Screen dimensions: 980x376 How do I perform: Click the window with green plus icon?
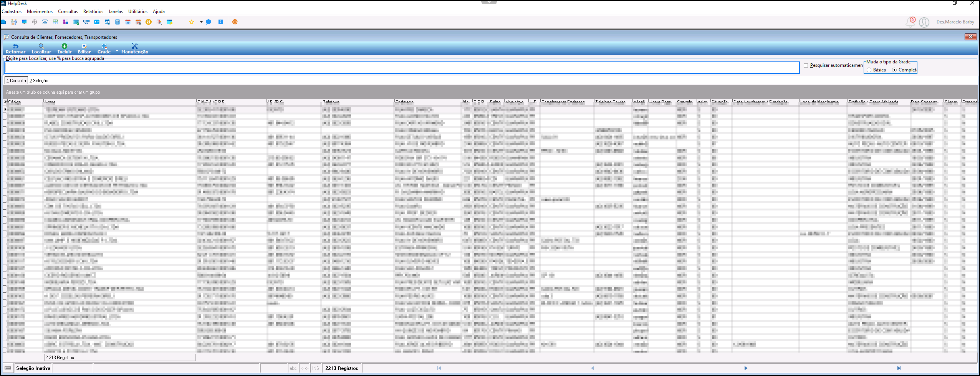pyautogui.click(x=76, y=22)
